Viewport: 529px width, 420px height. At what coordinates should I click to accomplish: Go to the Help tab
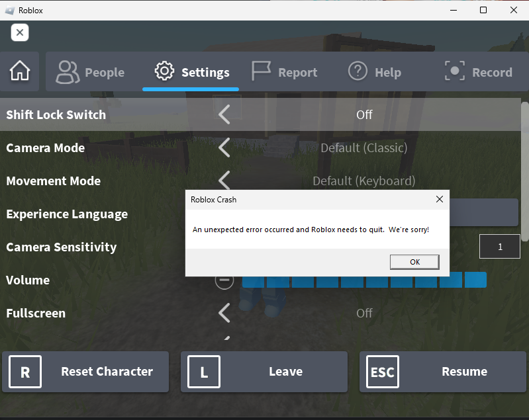pyautogui.click(x=375, y=72)
